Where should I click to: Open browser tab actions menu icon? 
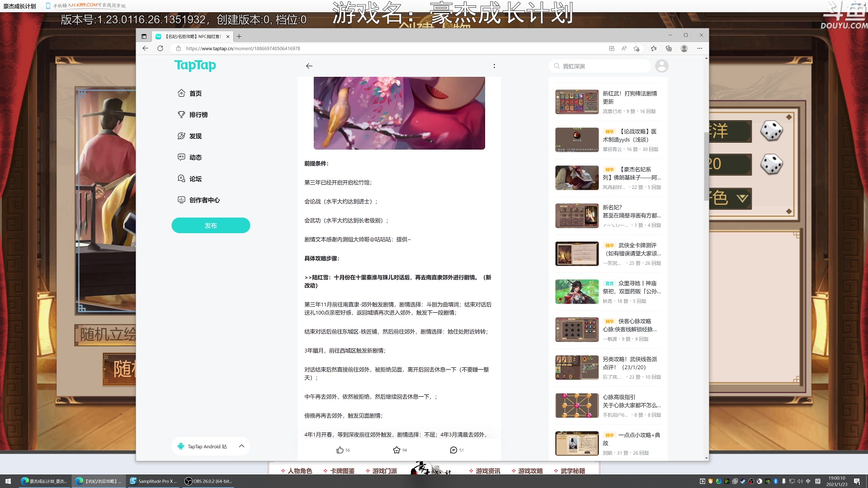(144, 37)
